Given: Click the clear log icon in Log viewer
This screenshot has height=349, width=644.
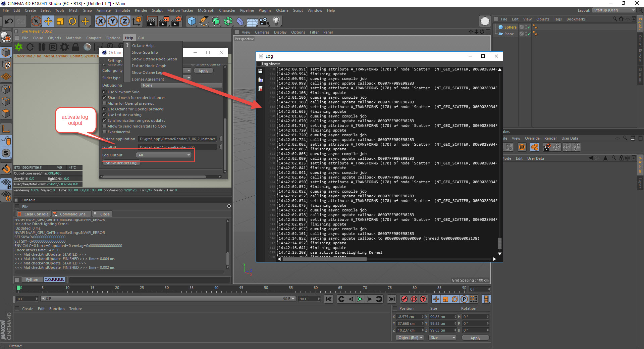Looking at the screenshot, I should (260, 89).
